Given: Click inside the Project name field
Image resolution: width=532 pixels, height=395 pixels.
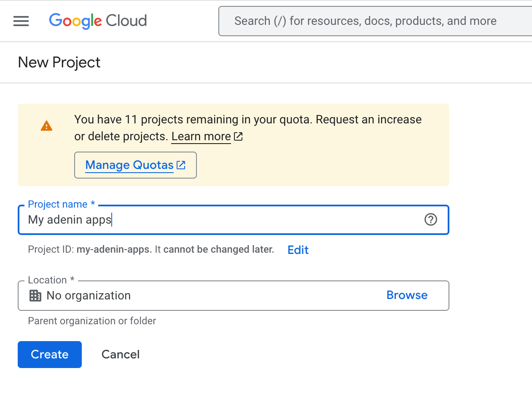Looking at the screenshot, I should click(x=219, y=220).
